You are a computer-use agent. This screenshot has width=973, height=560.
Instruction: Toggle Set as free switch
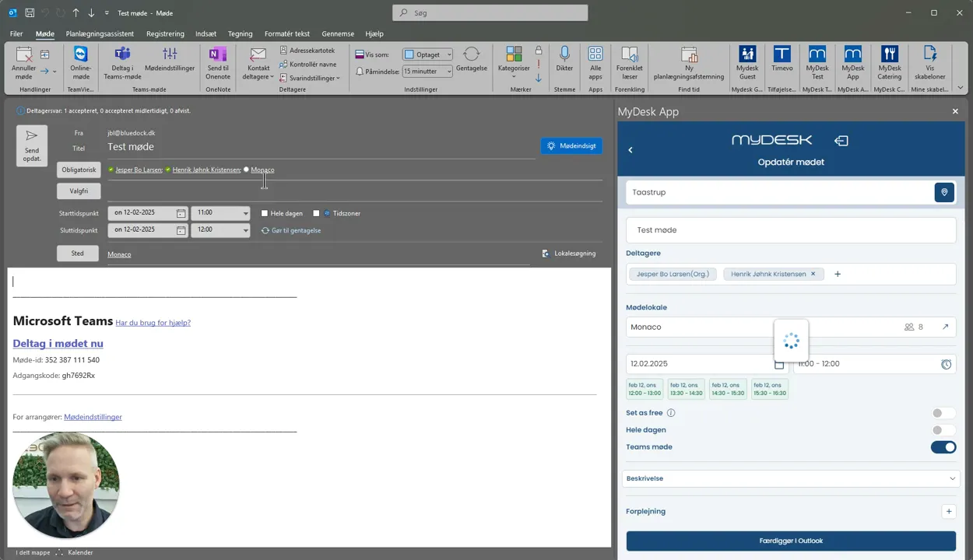[943, 413]
